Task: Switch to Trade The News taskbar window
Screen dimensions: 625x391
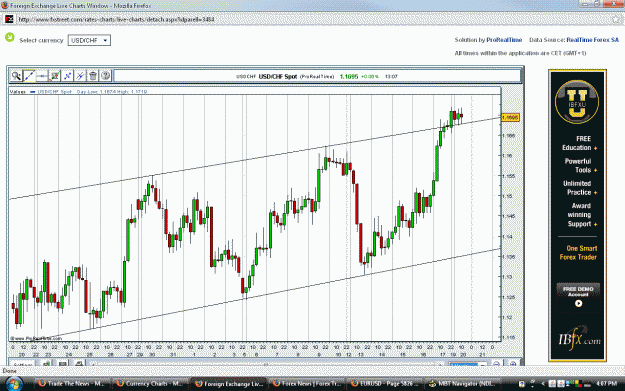Action: point(71,384)
